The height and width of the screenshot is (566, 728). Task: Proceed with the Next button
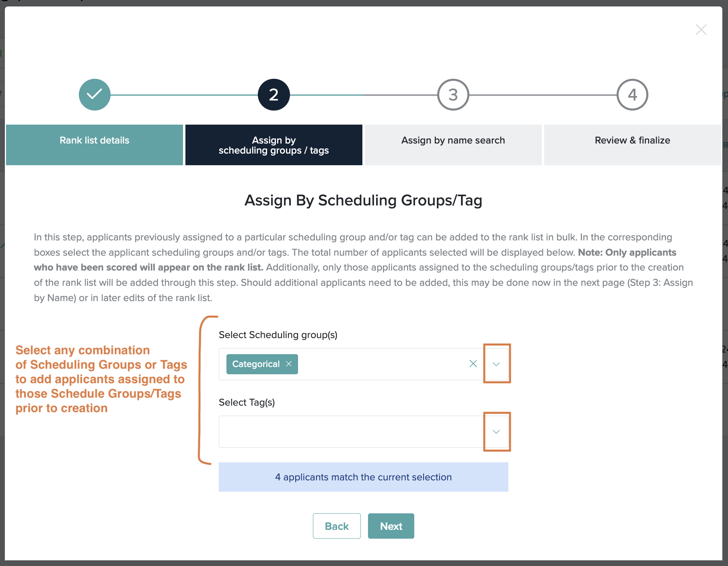pos(391,526)
